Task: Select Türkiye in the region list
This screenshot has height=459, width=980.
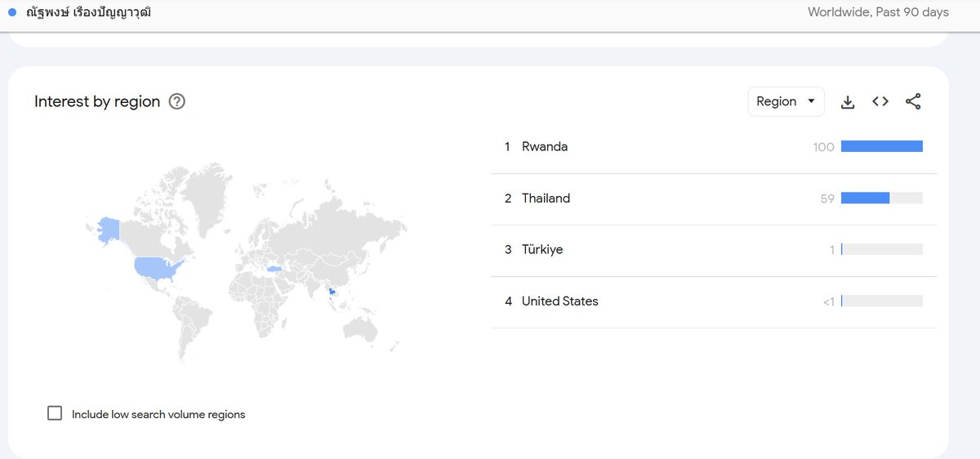Action: click(x=714, y=250)
